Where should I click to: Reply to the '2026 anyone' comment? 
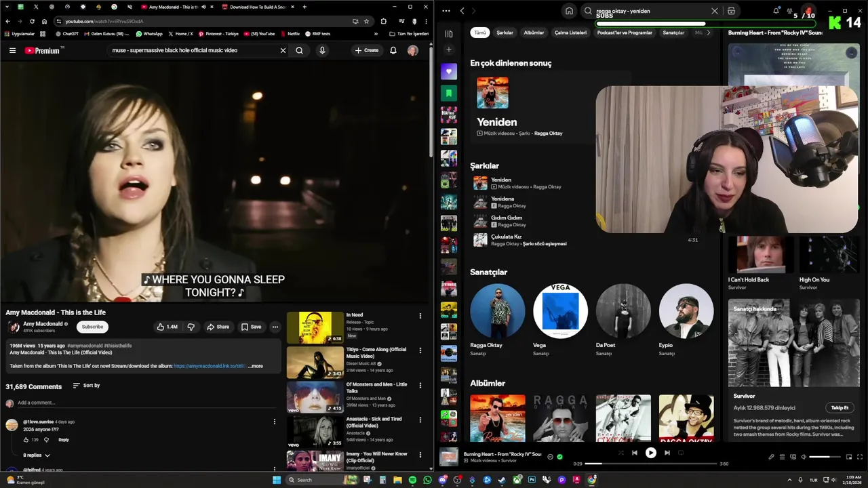click(63, 440)
